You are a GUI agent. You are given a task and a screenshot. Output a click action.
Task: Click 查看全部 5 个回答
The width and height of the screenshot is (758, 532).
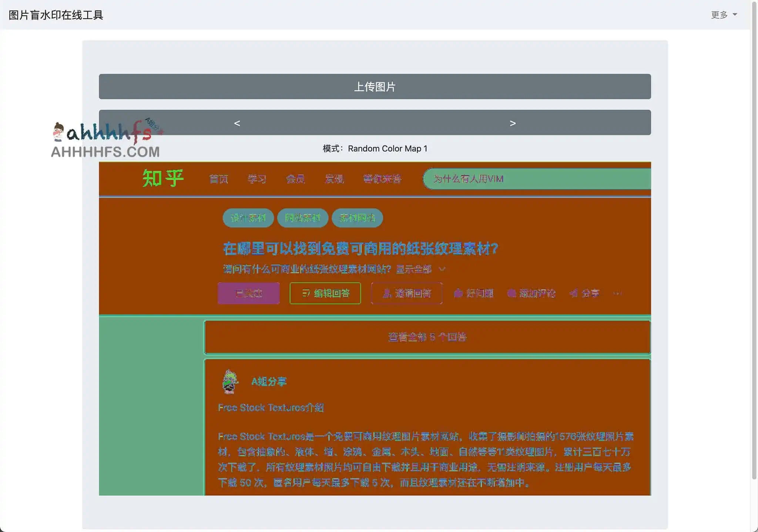(x=427, y=337)
